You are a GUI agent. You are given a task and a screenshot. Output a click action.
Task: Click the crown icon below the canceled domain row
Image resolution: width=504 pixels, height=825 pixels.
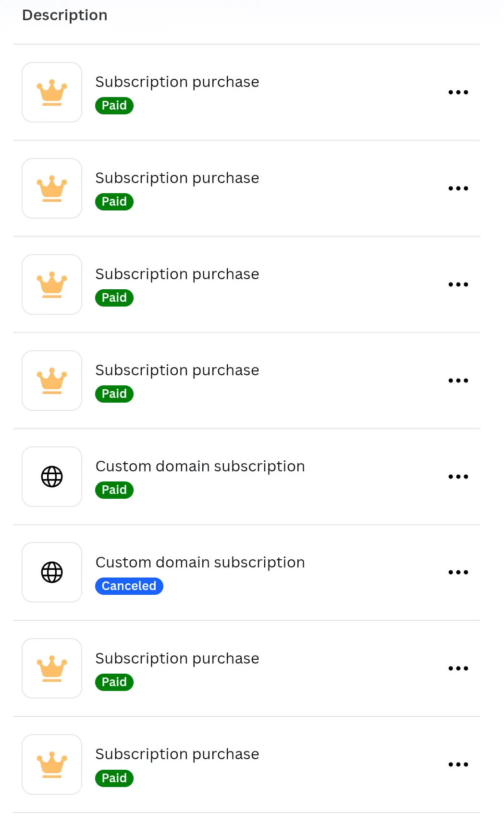pos(52,668)
